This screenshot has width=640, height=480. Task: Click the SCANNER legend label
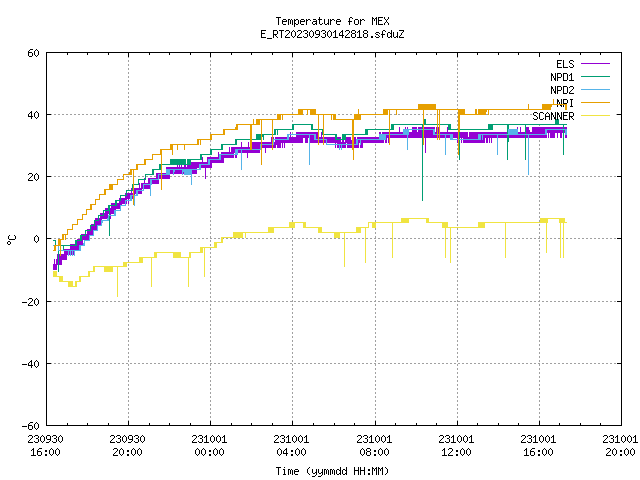(553, 116)
